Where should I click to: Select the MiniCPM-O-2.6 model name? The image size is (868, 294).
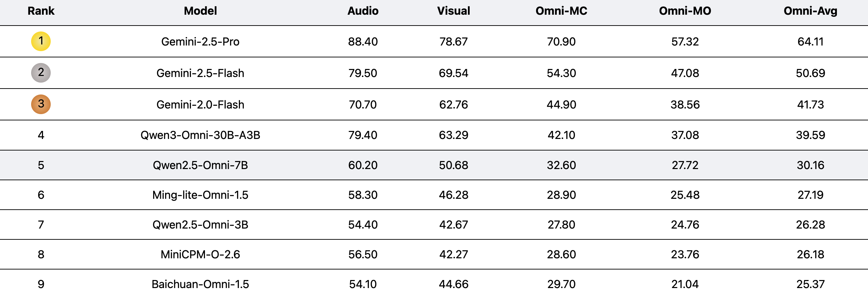200,255
